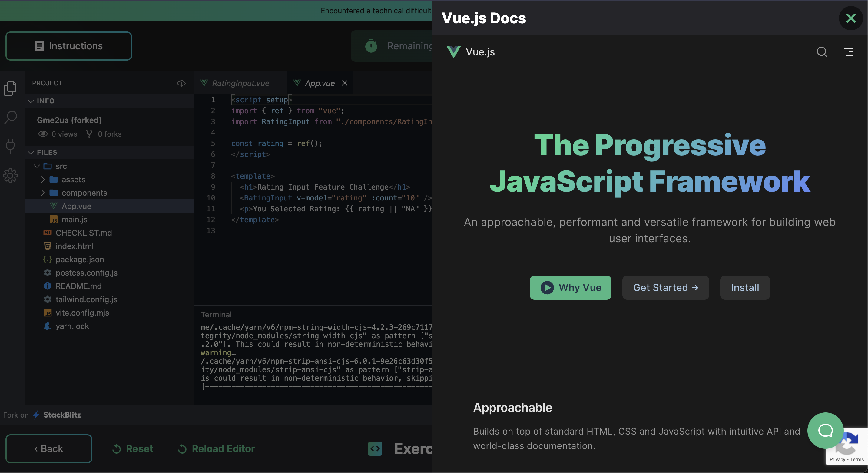
Task: Expand the assets folder
Action: (109, 179)
